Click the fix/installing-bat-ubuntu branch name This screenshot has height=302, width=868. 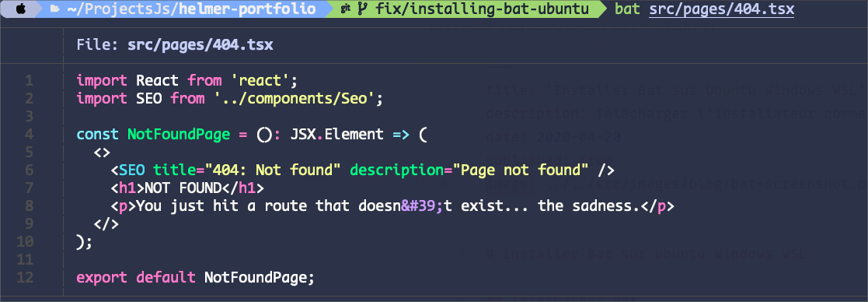point(482,9)
